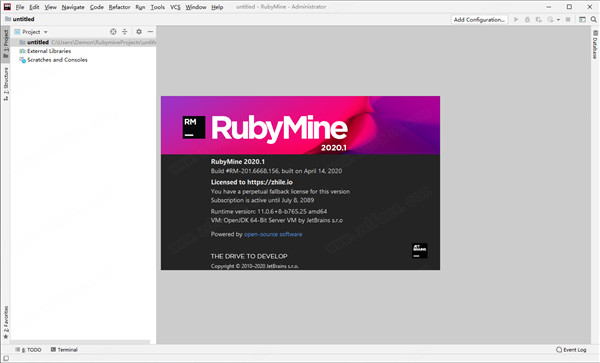Toggle the Structure side tab
Screen dimensions: 600x363
6,84
